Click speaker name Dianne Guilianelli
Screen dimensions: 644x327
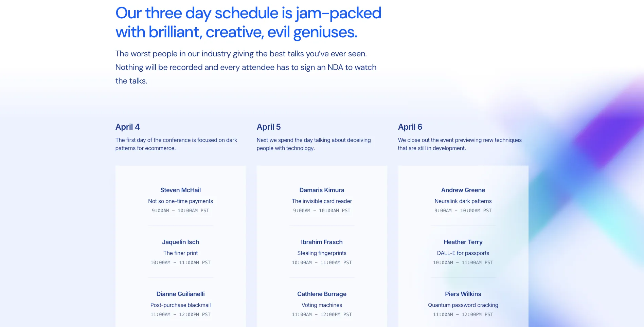[180, 294]
